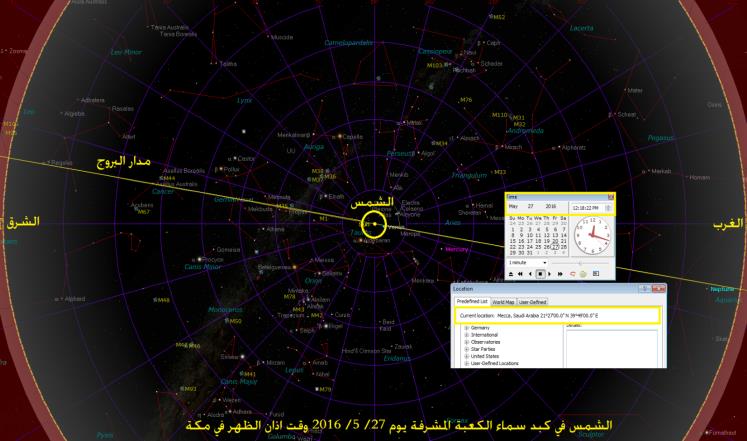Click the calendar icon at Time window bottom right
The image size is (747, 441).
596,273
